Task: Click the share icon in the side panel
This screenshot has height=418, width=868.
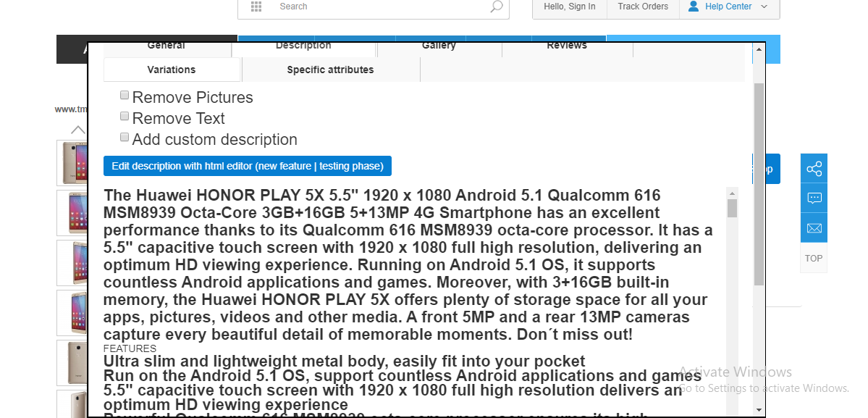Action: pyautogui.click(x=814, y=169)
